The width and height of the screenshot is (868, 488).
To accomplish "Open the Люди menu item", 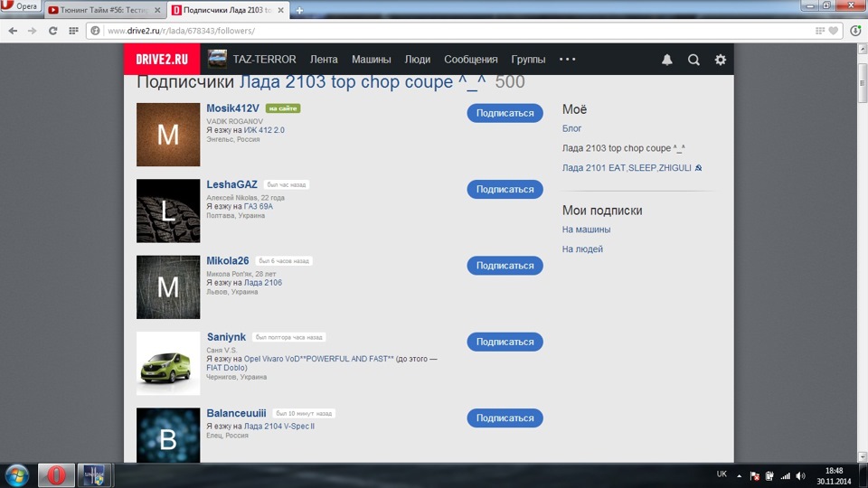I will (418, 60).
